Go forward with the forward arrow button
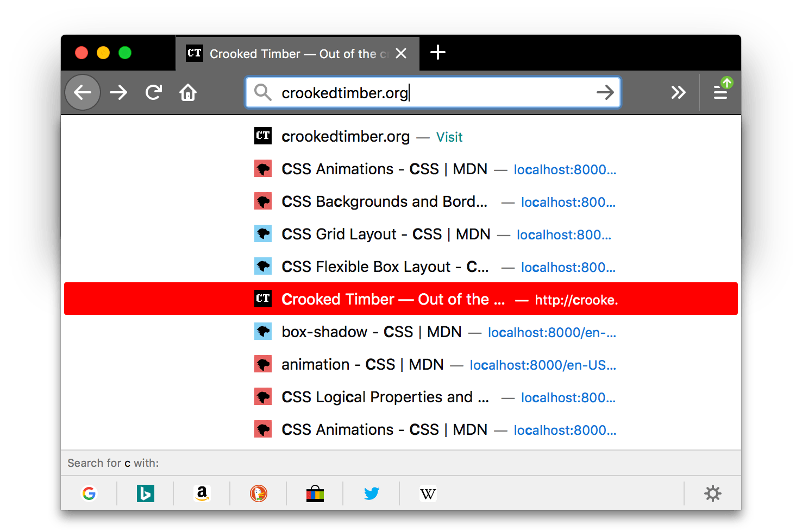The image size is (802, 532). 118,92
